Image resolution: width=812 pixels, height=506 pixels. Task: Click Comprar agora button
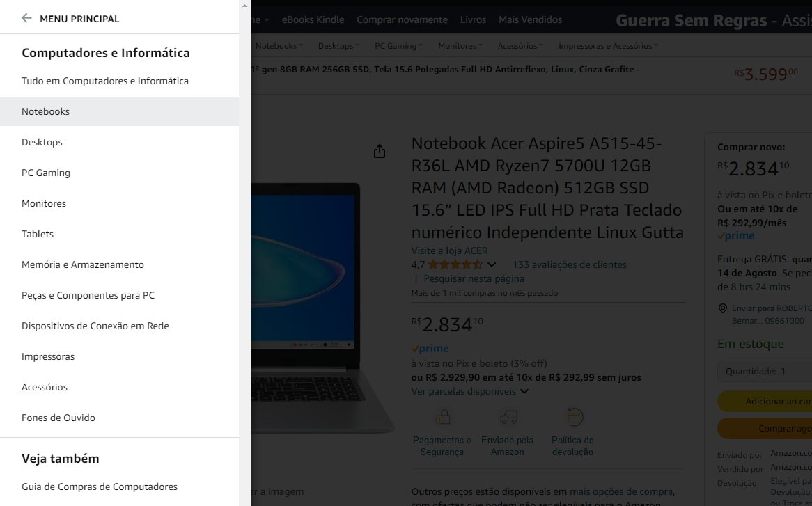click(x=765, y=428)
